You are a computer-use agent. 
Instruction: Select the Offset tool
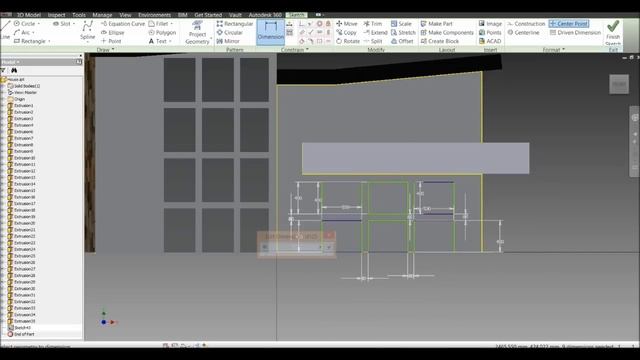(402, 41)
